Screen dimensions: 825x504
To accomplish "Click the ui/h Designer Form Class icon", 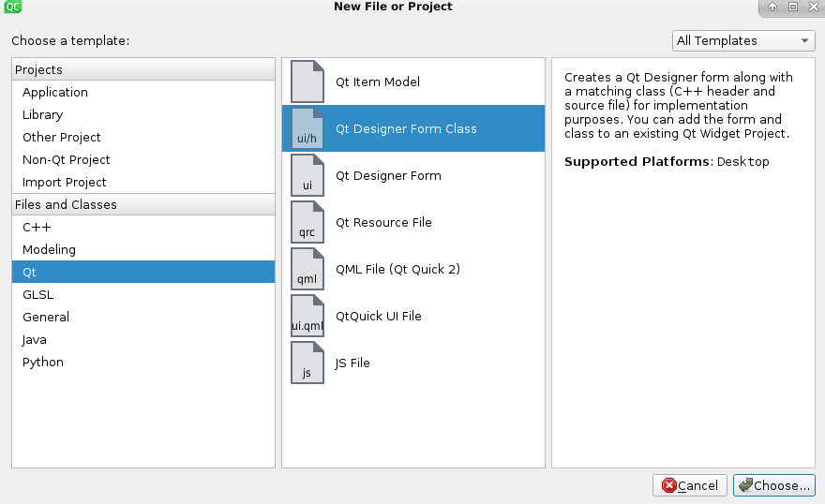I will point(307,128).
